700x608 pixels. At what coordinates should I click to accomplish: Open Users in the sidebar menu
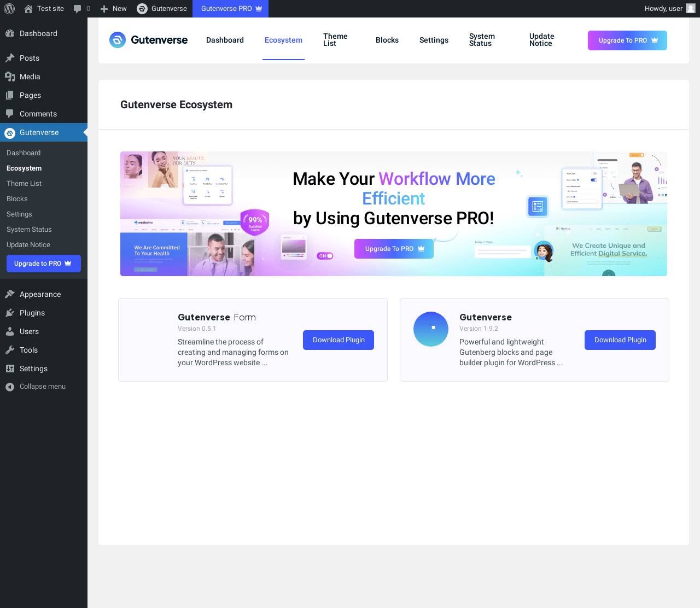click(44, 331)
